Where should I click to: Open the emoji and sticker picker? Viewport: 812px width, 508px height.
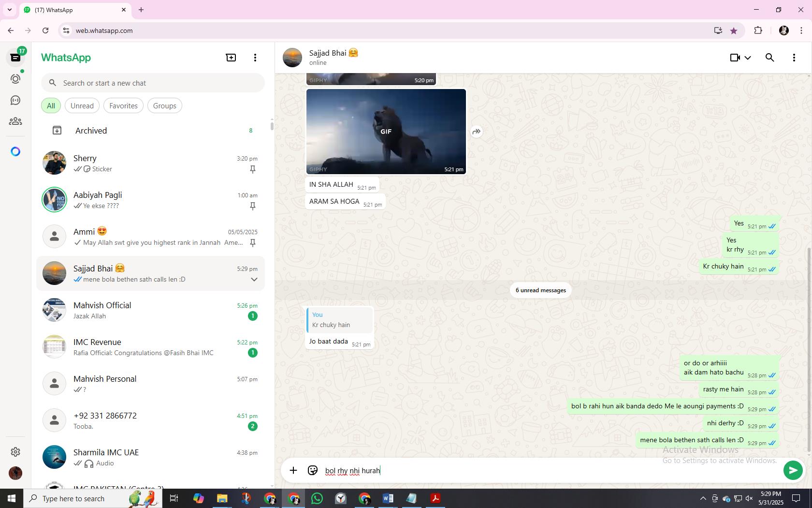click(313, 470)
